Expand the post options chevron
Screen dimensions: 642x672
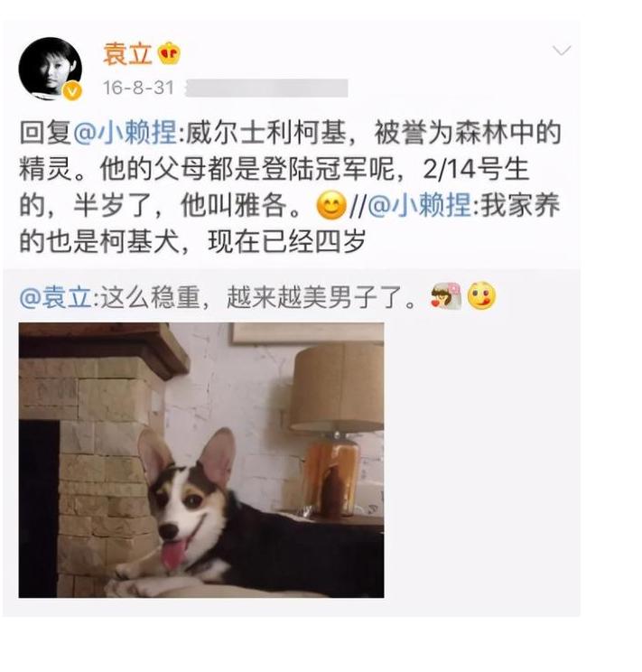[x=562, y=51]
